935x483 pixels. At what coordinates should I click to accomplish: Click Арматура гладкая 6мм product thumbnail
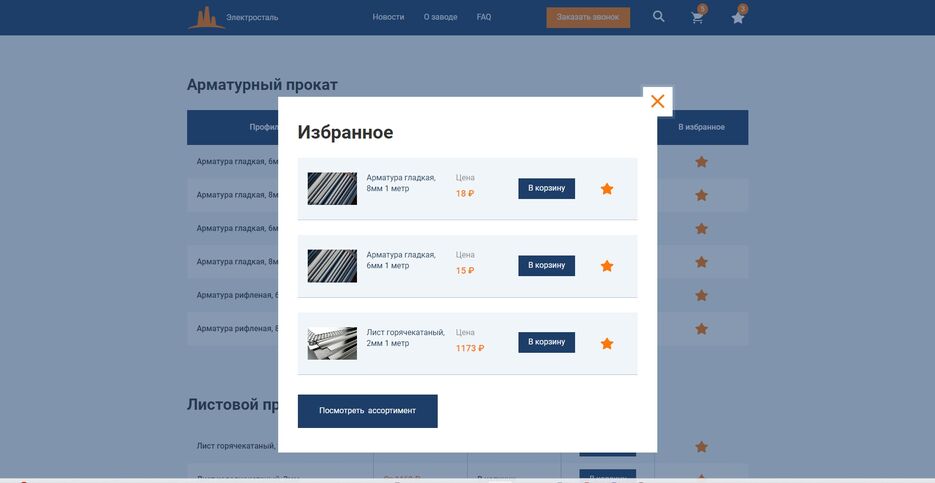coord(332,266)
